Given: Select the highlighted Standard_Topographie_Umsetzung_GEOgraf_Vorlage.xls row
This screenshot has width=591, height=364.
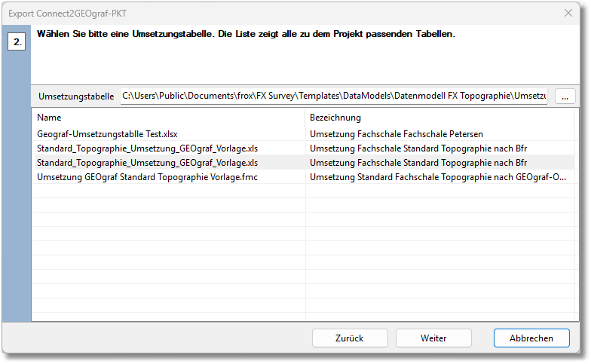Looking at the screenshot, I should [147, 162].
